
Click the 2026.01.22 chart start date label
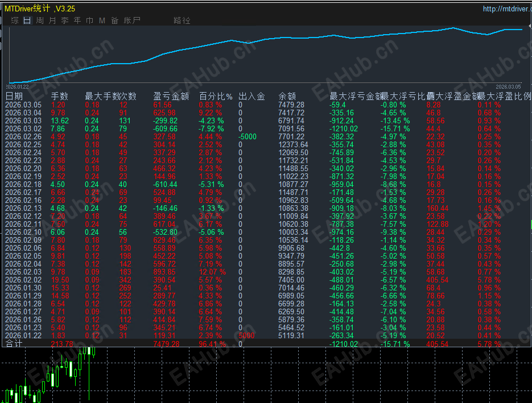(x=17, y=87)
